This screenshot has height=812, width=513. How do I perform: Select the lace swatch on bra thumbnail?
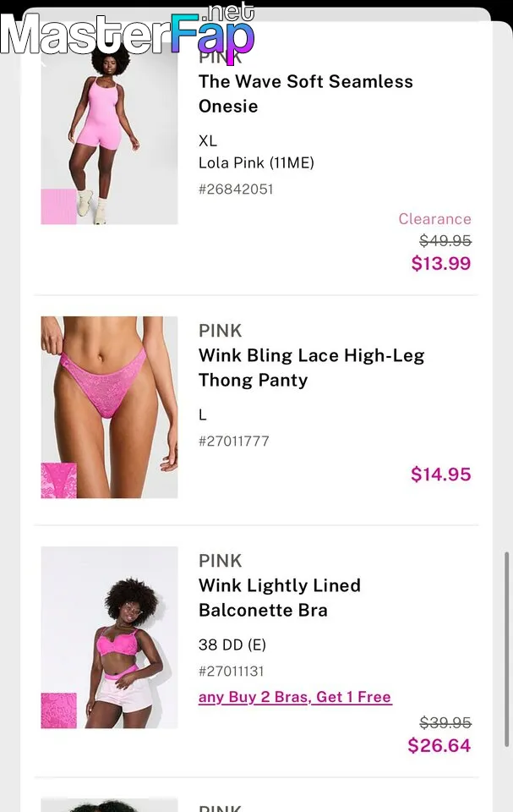(58, 710)
